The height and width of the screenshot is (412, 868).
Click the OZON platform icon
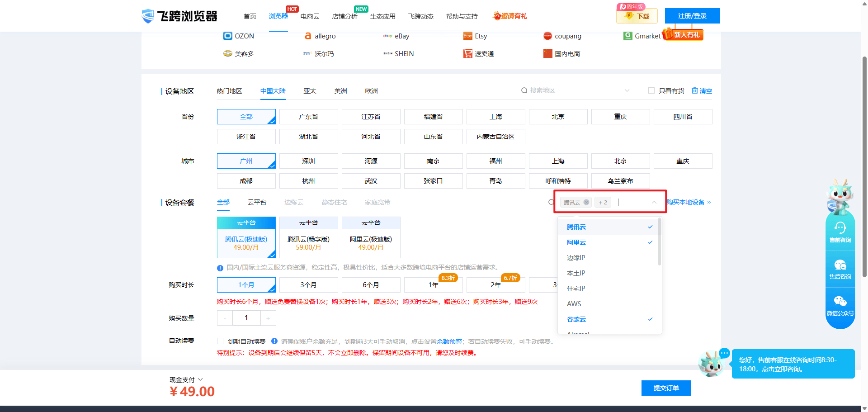pos(228,36)
